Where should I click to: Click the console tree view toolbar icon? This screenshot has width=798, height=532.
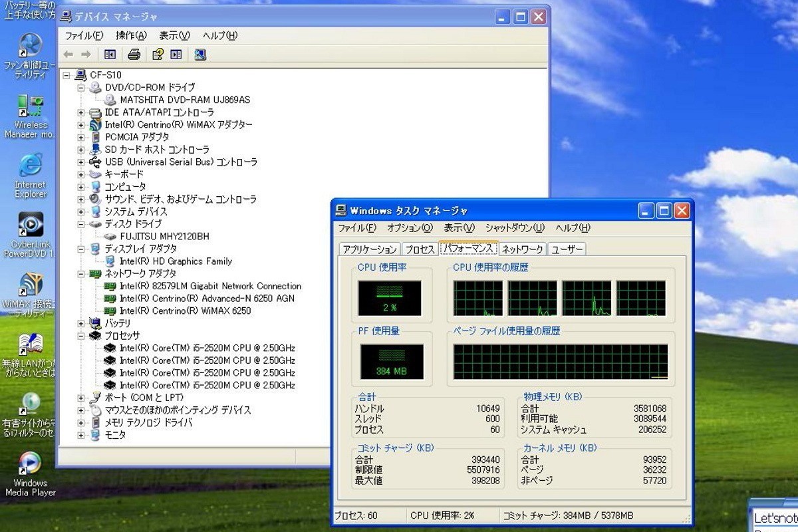[x=110, y=55]
